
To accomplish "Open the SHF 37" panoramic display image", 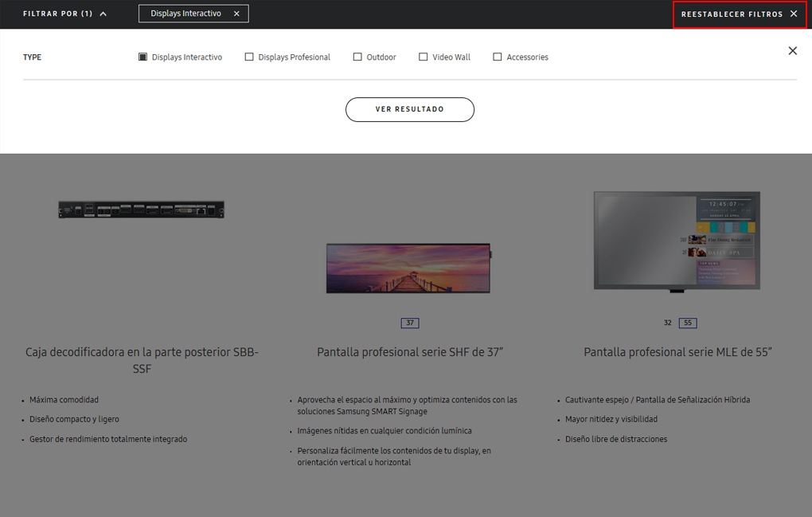I will click(x=408, y=268).
